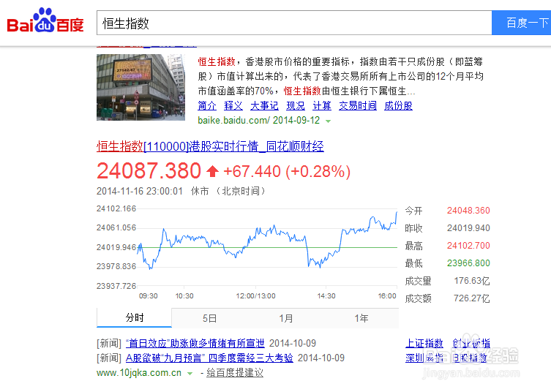Open the news link “首日效应”助涨做多情绪有所宣泄

(x=195, y=343)
